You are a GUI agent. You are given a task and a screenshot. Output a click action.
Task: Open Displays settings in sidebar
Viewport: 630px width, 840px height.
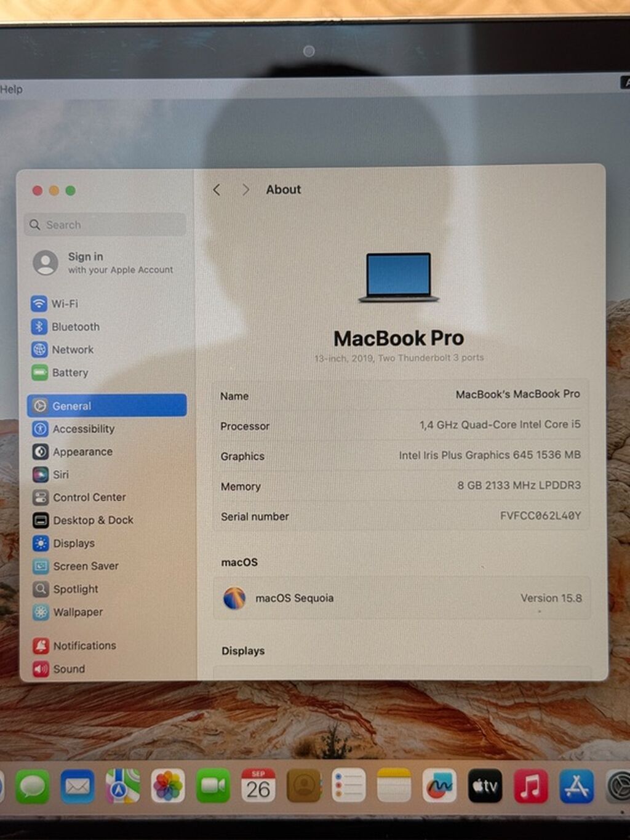point(64,543)
